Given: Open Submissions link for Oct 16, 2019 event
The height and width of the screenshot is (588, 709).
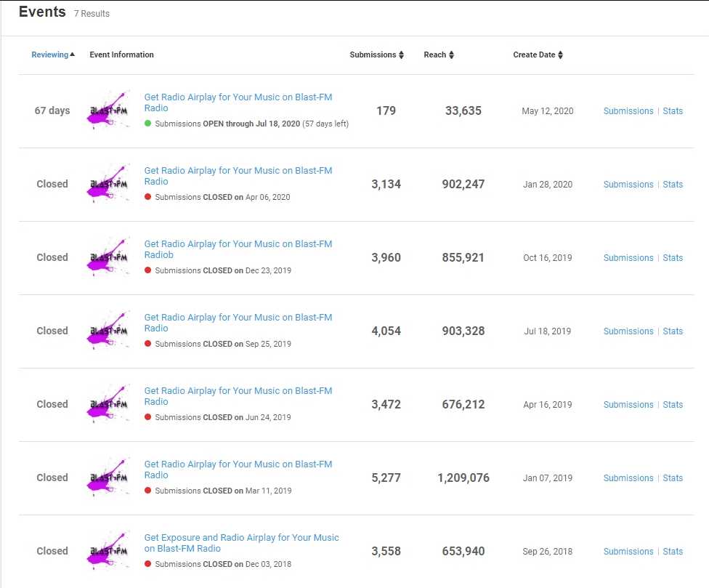Looking at the screenshot, I should click(x=628, y=257).
